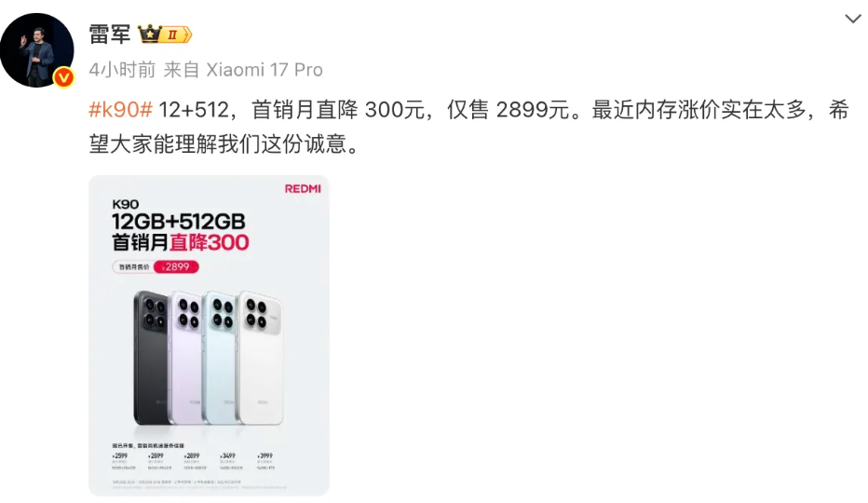Click the ¥2599 price in poster footer
This screenshot has width=868, height=503.
[x=119, y=455]
